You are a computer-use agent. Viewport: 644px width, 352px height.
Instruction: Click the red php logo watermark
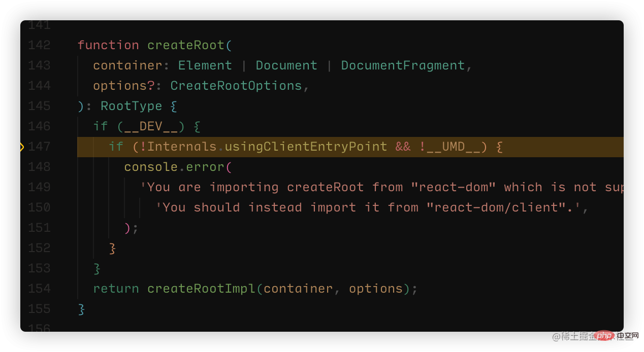click(604, 335)
